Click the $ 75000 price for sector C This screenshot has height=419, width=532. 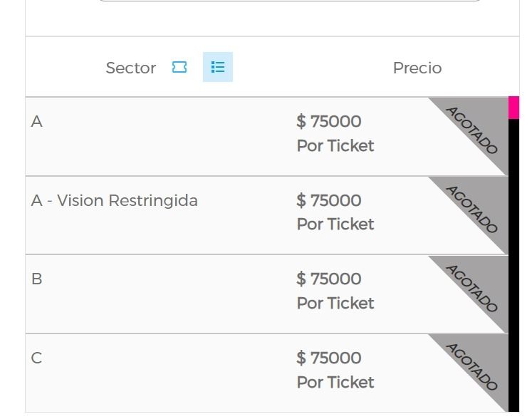click(329, 358)
